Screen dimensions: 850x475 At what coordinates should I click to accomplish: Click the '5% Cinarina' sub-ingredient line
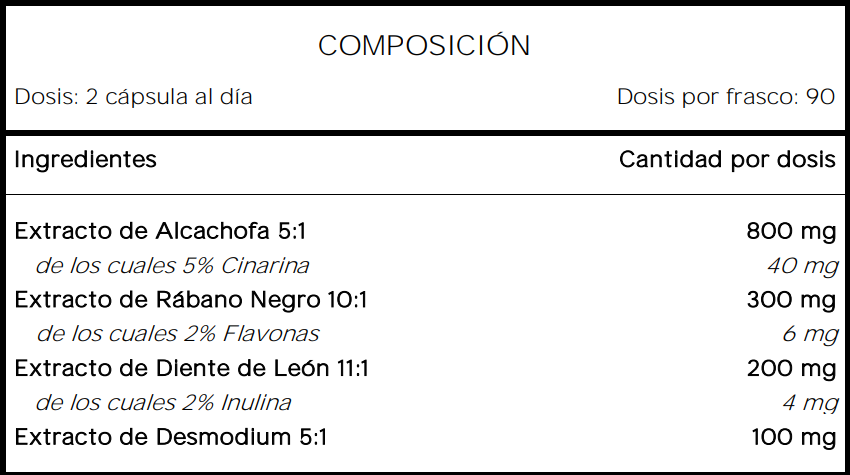click(172, 266)
